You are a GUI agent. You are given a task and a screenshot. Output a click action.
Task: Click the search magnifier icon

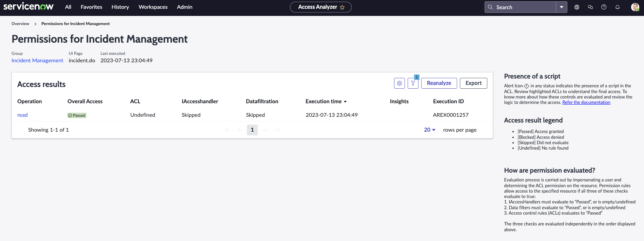pyautogui.click(x=490, y=7)
